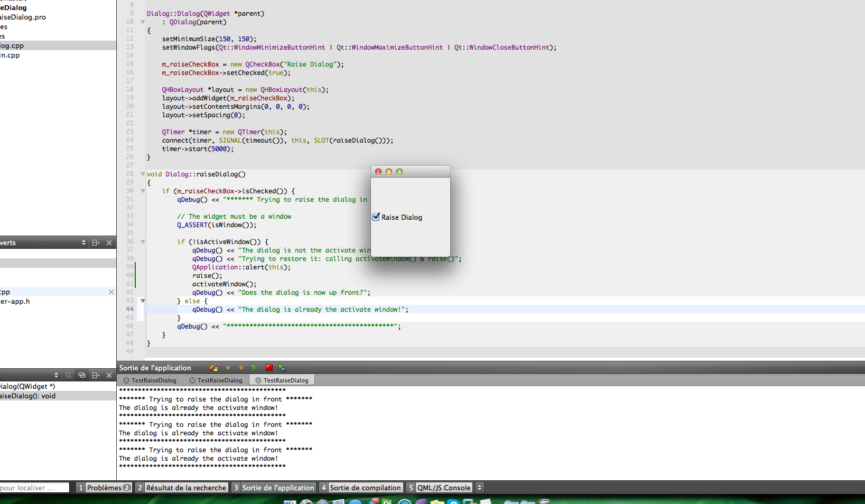Toggle synchronize with editor link icon
The image size is (865, 504).
(x=82, y=375)
